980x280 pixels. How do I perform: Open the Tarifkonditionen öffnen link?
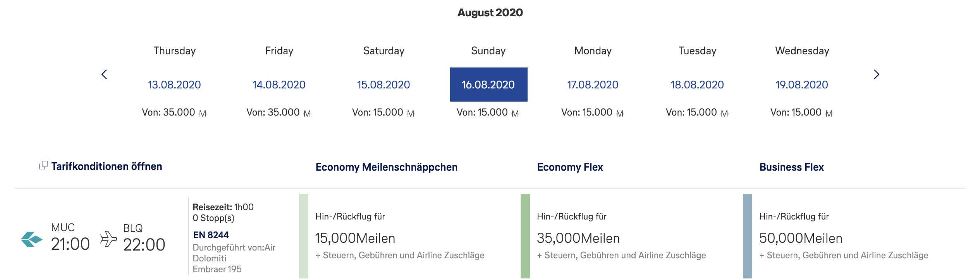tap(107, 166)
